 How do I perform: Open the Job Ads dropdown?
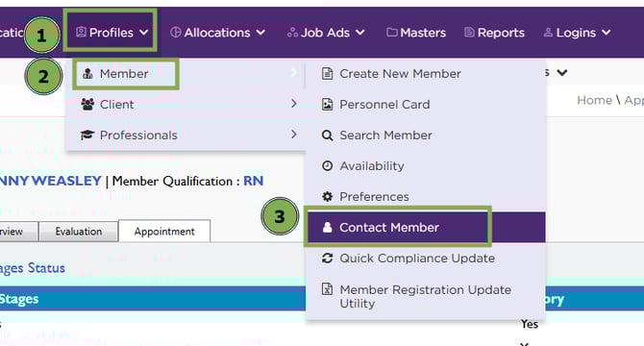pyautogui.click(x=326, y=33)
